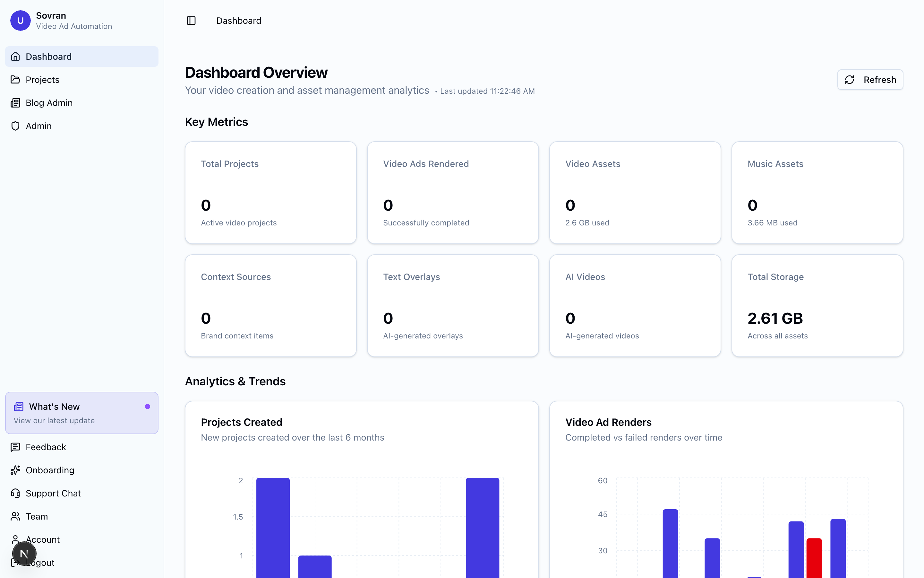Click the Admin shield icon
Image resolution: width=924 pixels, height=578 pixels.
click(15, 126)
